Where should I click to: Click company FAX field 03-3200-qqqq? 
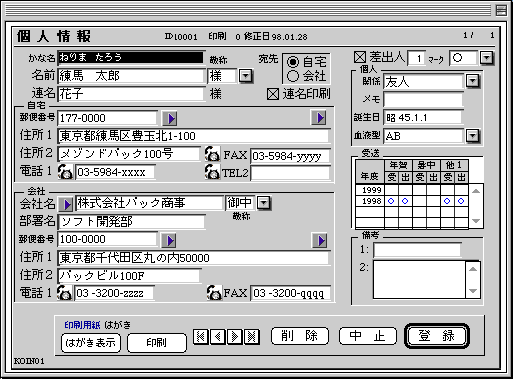coord(290,293)
